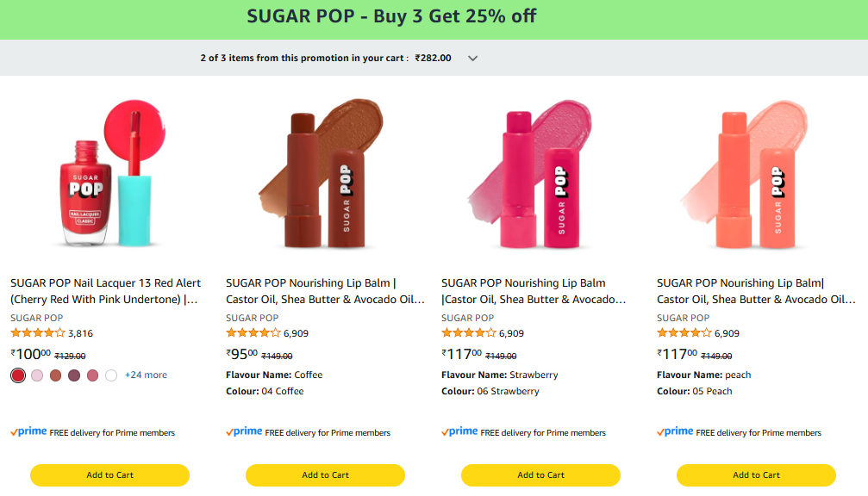Click the star rating of the Nail Lacquer

click(x=38, y=333)
